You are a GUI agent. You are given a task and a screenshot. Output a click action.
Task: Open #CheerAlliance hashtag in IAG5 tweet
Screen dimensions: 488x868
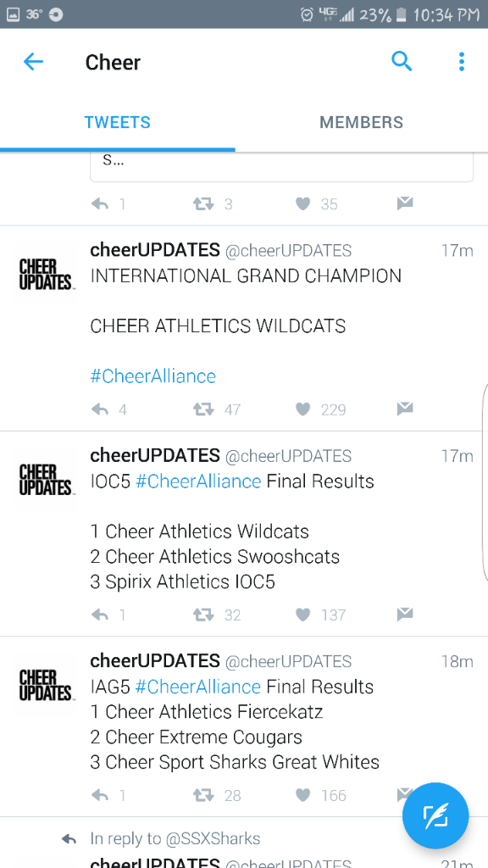pyautogui.click(x=197, y=687)
